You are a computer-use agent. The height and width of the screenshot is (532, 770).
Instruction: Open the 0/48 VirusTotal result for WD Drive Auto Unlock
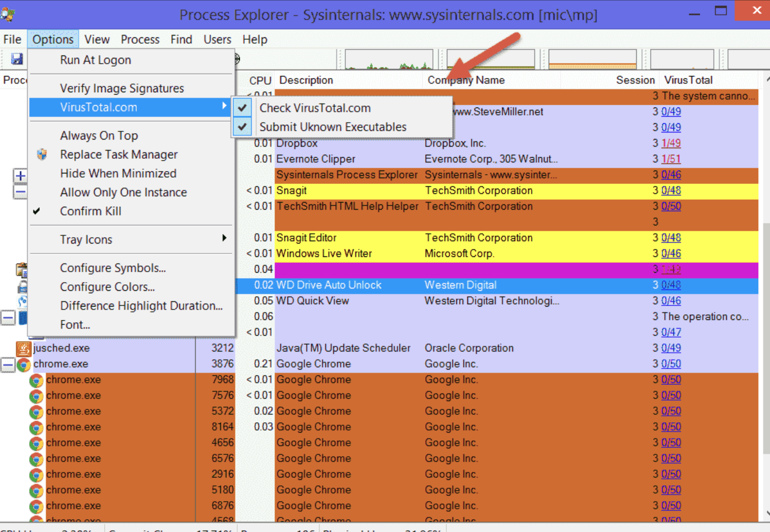tap(671, 285)
